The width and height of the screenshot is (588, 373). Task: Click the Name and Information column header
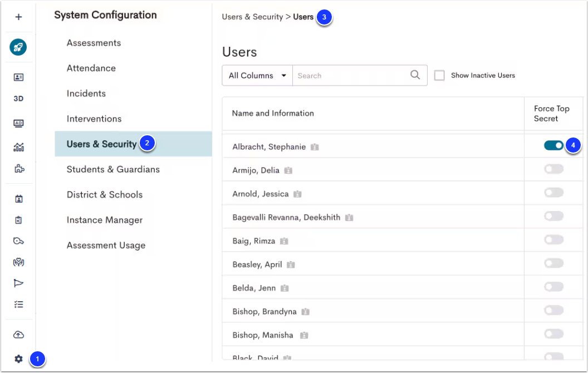pos(273,113)
